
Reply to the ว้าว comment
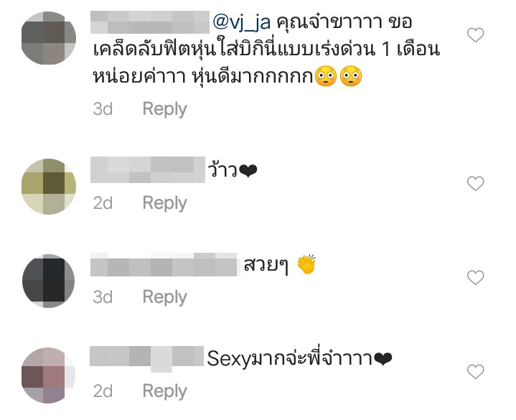pyautogui.click(x=164, y=203)
